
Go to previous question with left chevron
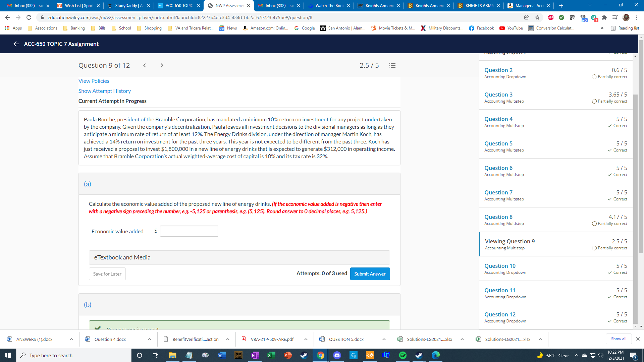(x=145, y=65)
